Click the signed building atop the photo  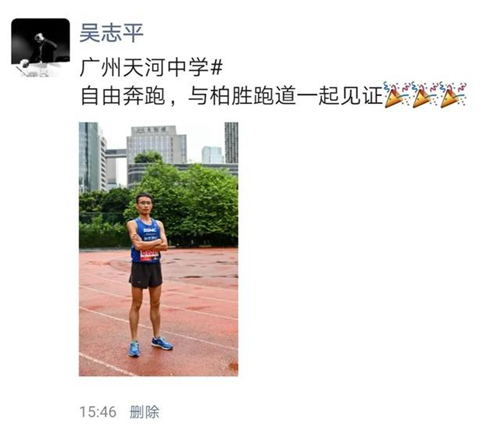pos(156,144)
